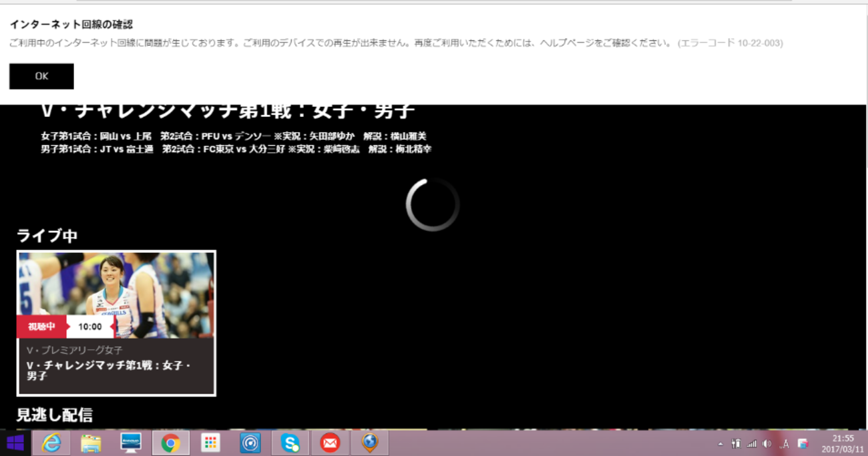Open the globe map pin taskbar icon
The height and width of the screenshot is (456, 868).
pos(370,443)
